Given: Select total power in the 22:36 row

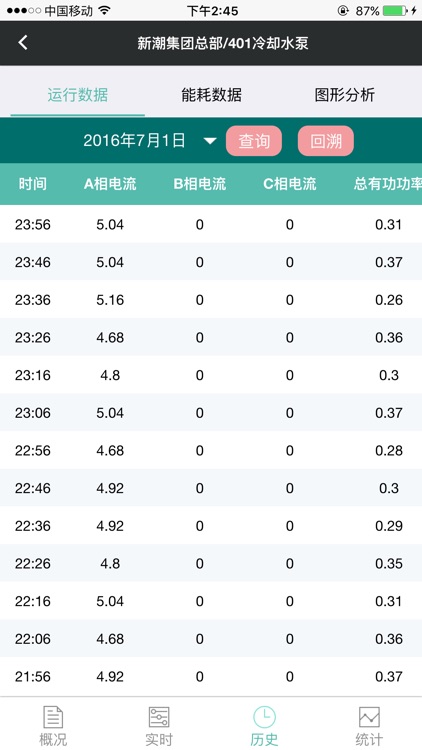Looking at the screenshot, I should coord(389,526).
